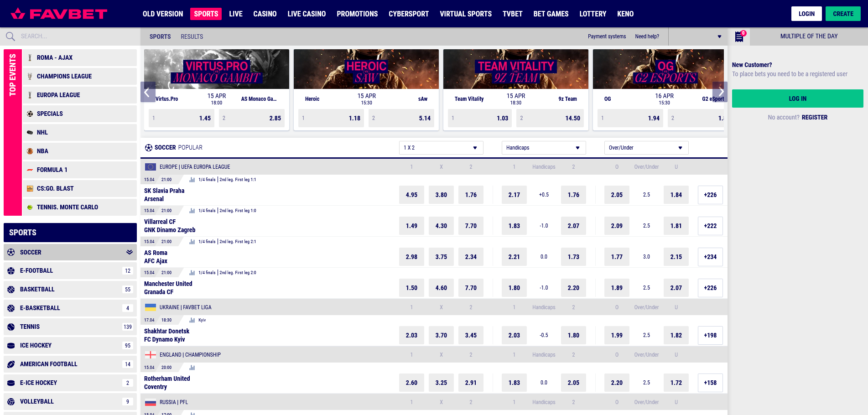Open the Casino menu item

tap(265, 14)
